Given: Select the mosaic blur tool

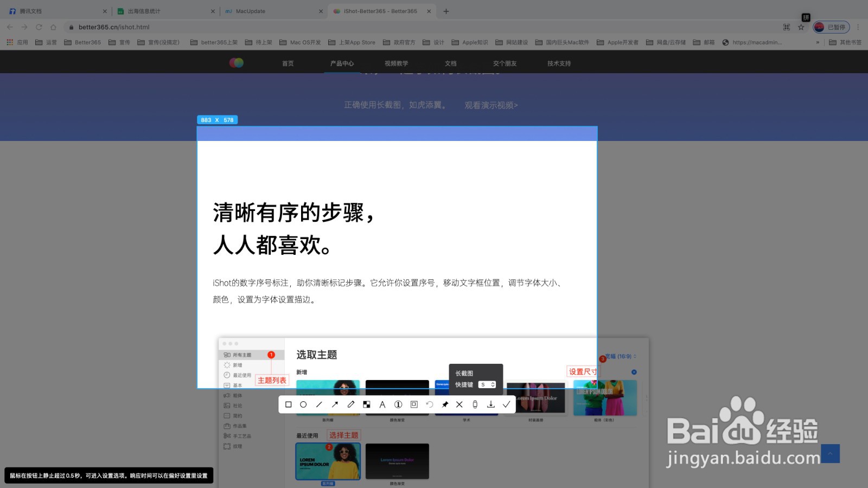Looking at the screenshot, I should (367, 404).
